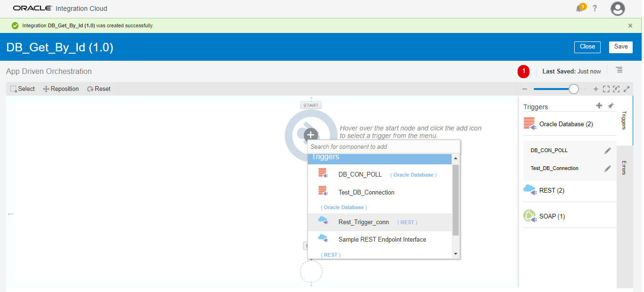Click the Triggers header in dropdown menu

tap(380, 158)
